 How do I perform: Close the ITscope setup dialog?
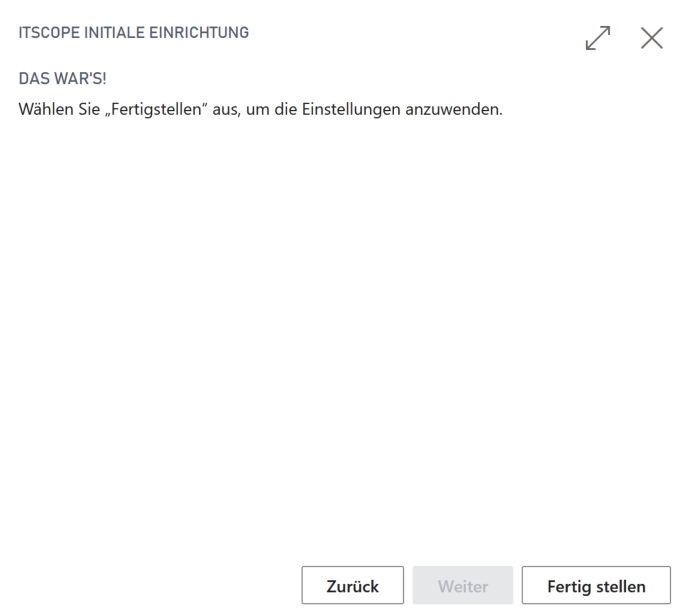652,38
